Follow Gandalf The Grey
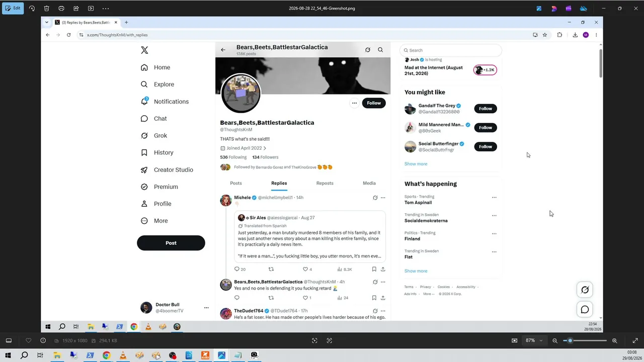644x362 pixels. 486,109
